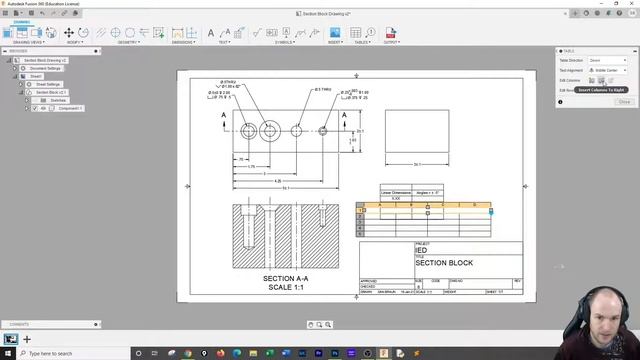Image resolution: width=640 pixels, height=360 pixels.
Task: Click the Section Block Drawing v2 document tab
Action: (x=323, y=13)
